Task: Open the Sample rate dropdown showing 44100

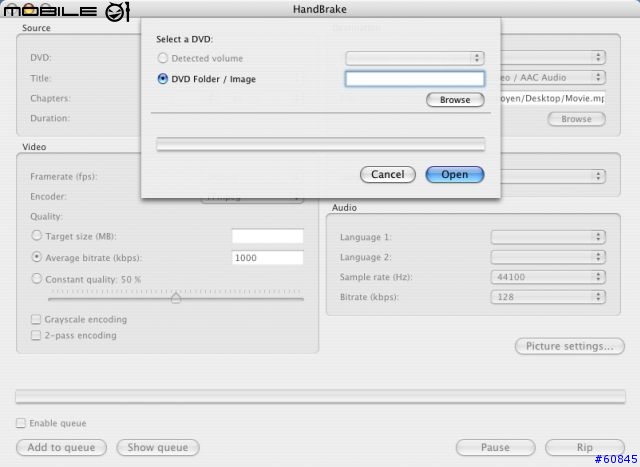Action: [x=548, y=277]
